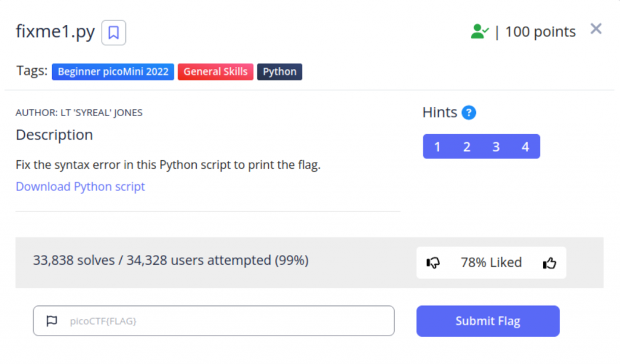
Task: Reveal hint 2
Action: (x=467, y=146)
